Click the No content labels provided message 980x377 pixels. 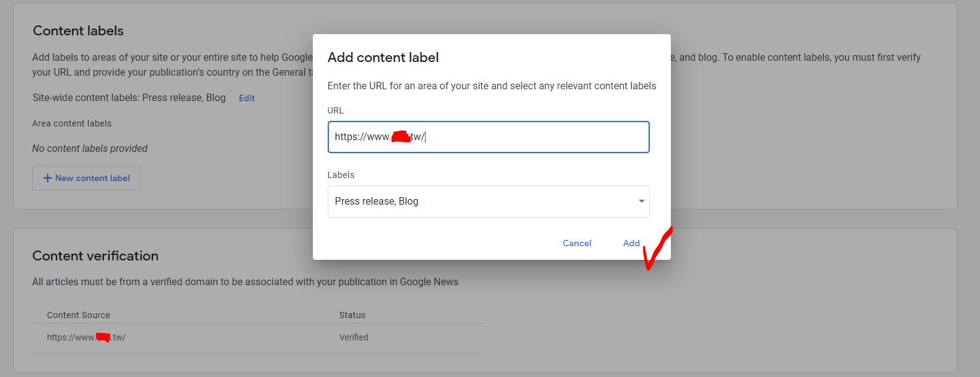click(x=90, y=149)
